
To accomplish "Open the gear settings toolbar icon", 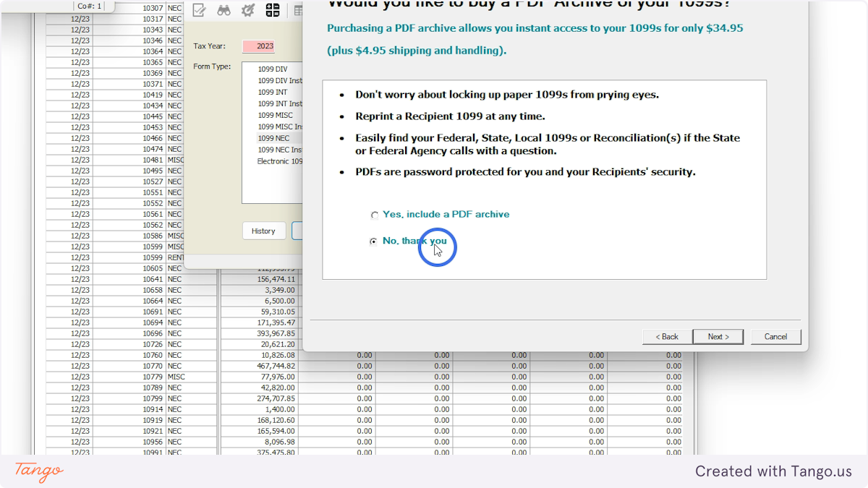I will coord(248,10).
